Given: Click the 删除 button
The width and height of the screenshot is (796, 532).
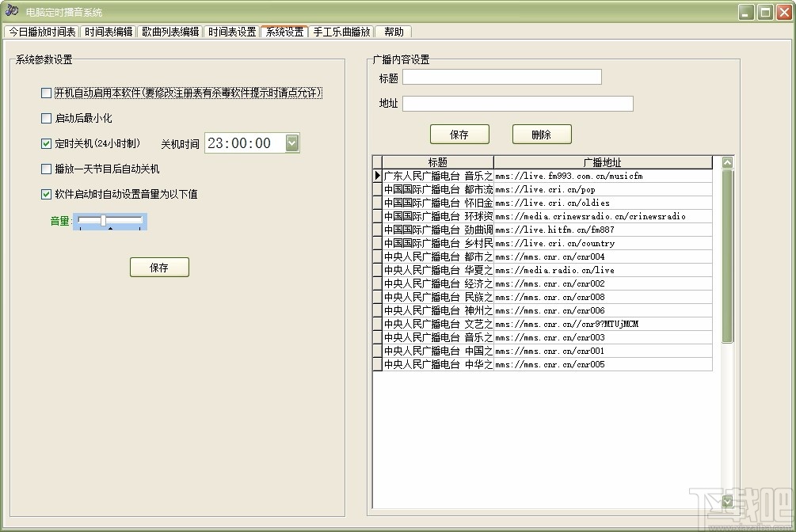Looking at the screenshot, I should tap(542, 134).
